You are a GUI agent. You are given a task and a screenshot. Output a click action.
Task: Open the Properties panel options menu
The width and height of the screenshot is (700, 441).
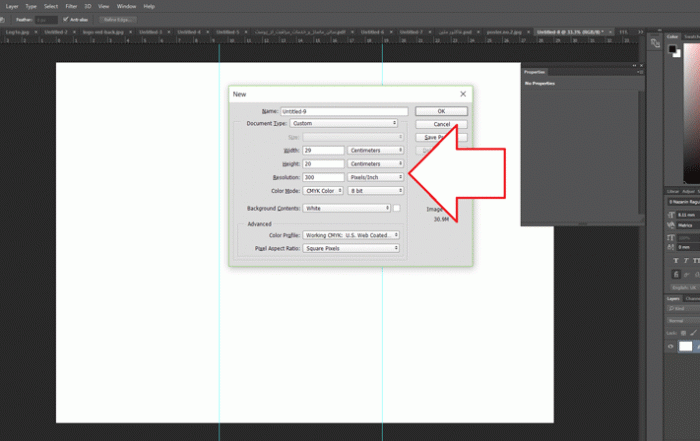pos(640,72)
